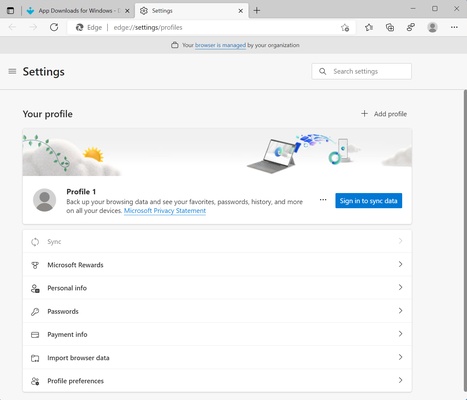Click the Sync arrows icon
This screenshot has height=400, width=467.
(x=35, y=242)
